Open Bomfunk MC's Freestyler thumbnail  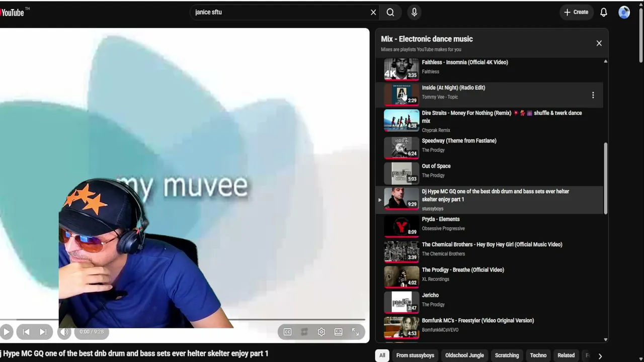pyautogui.click(x=401, y=327)
